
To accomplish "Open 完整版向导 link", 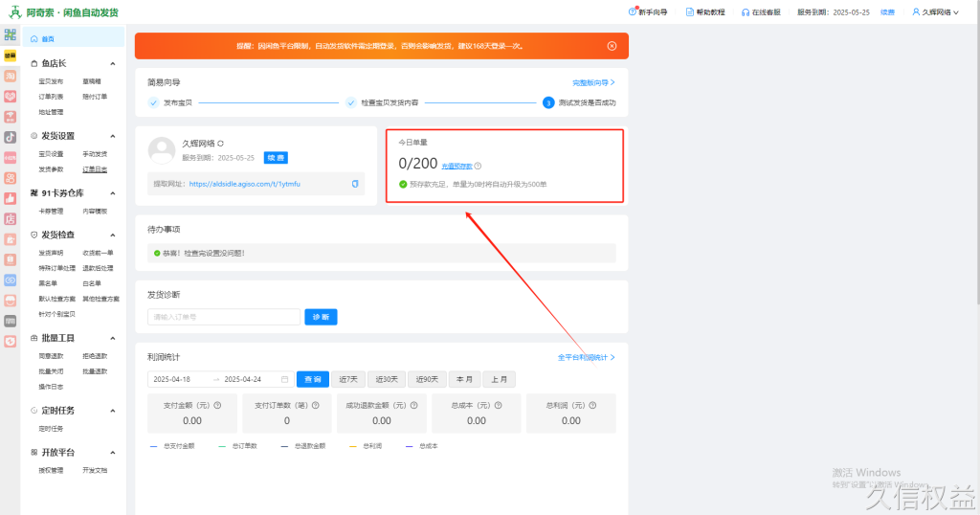I will pyautogui.click(x=593, y=82).
